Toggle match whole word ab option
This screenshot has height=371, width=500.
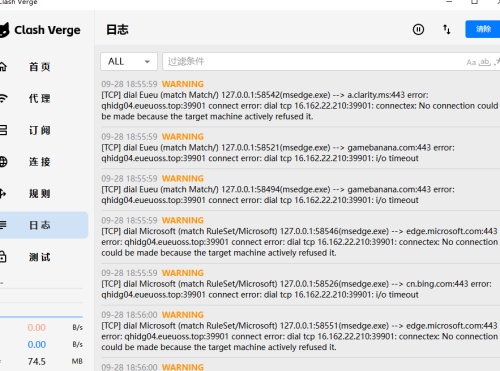point(485,62)
